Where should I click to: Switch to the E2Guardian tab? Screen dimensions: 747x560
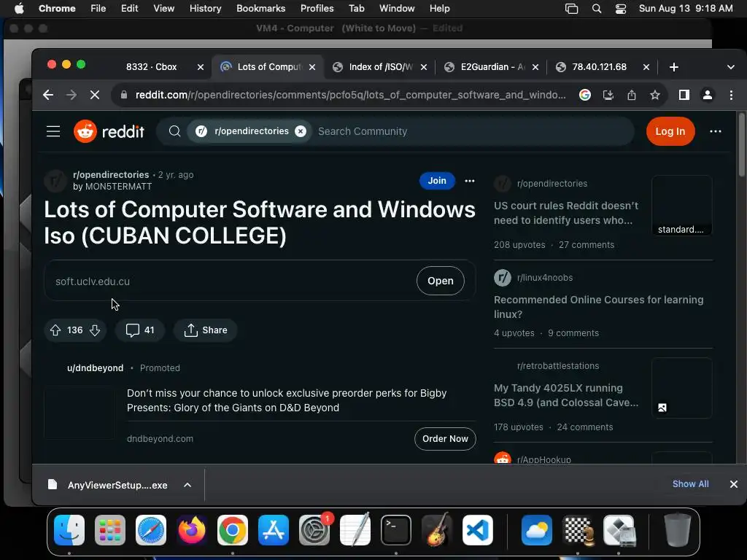492,67
